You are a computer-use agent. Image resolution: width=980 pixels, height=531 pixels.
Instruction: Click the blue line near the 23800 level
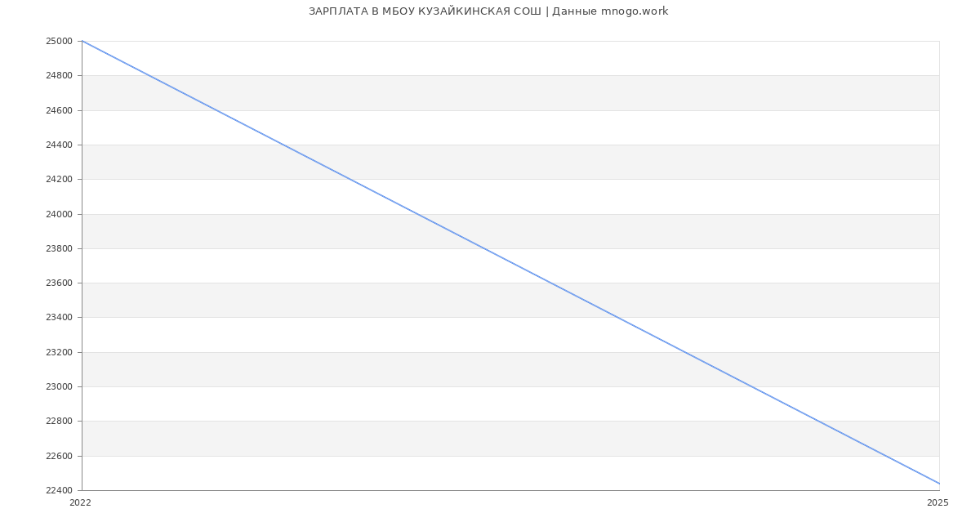[x=485, y=248]
